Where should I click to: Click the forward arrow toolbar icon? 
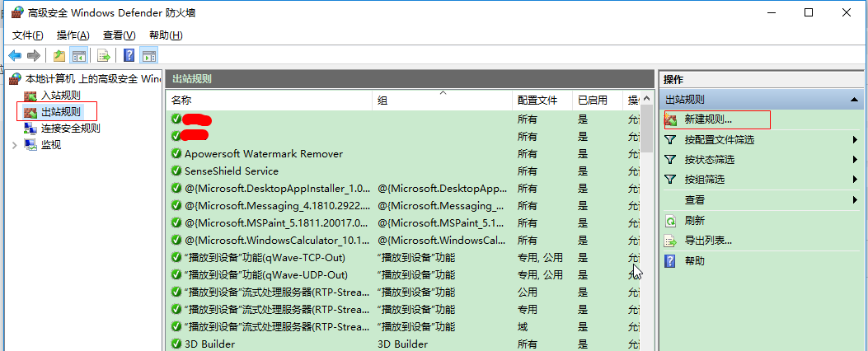34,55
